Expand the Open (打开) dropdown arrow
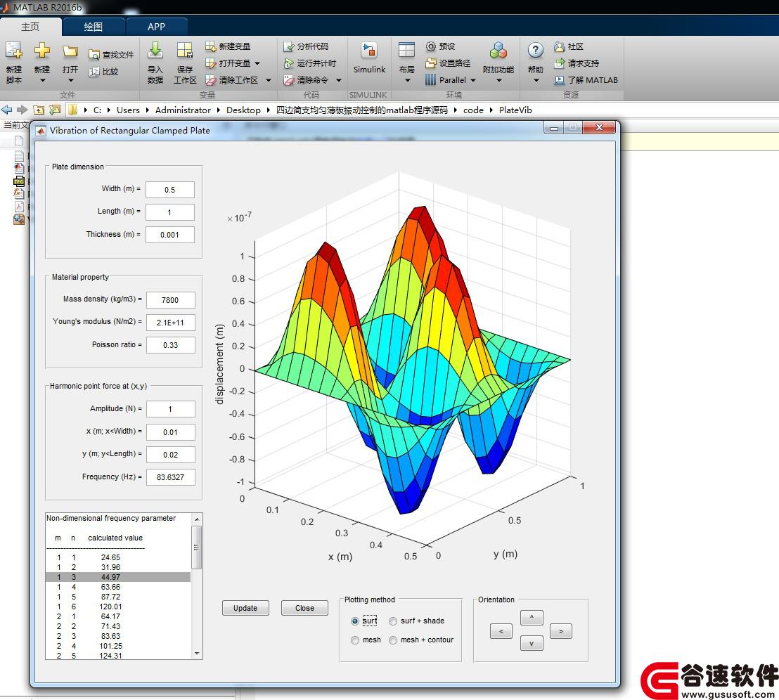The width and height of the screenshot is (779, 700). [x=70, y=80]
